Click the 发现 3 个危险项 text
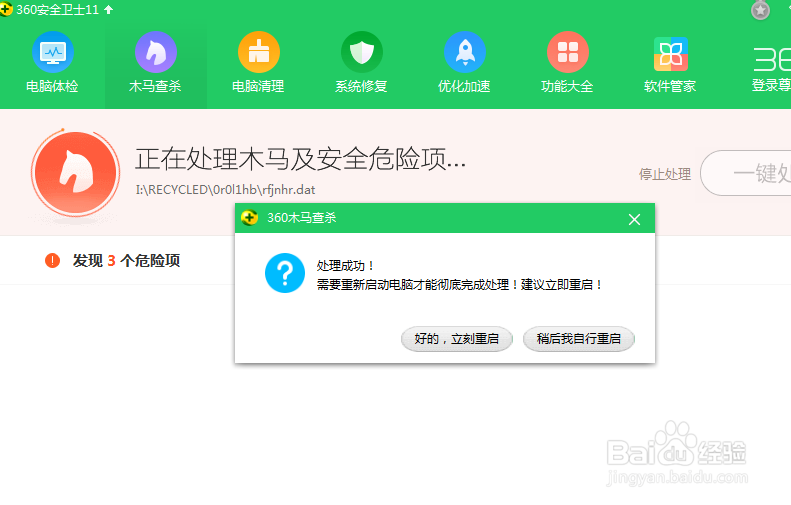 click(x=126, y=260)
